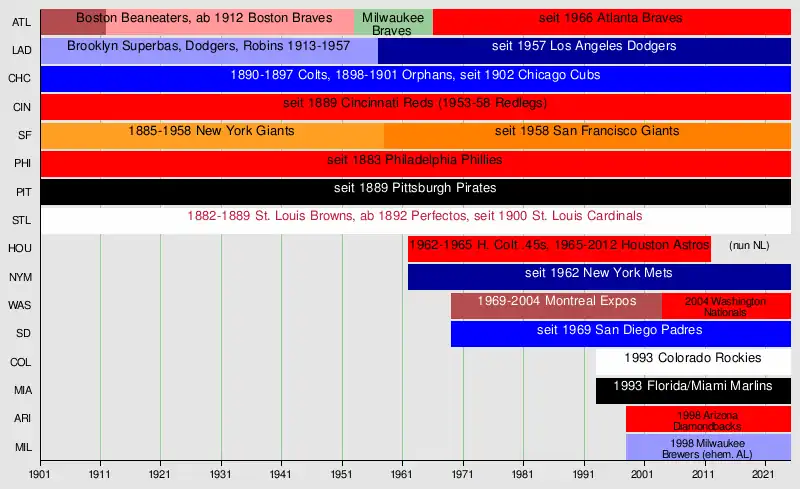Click the Chicago Cubs blue bar

tap(415, 75)
